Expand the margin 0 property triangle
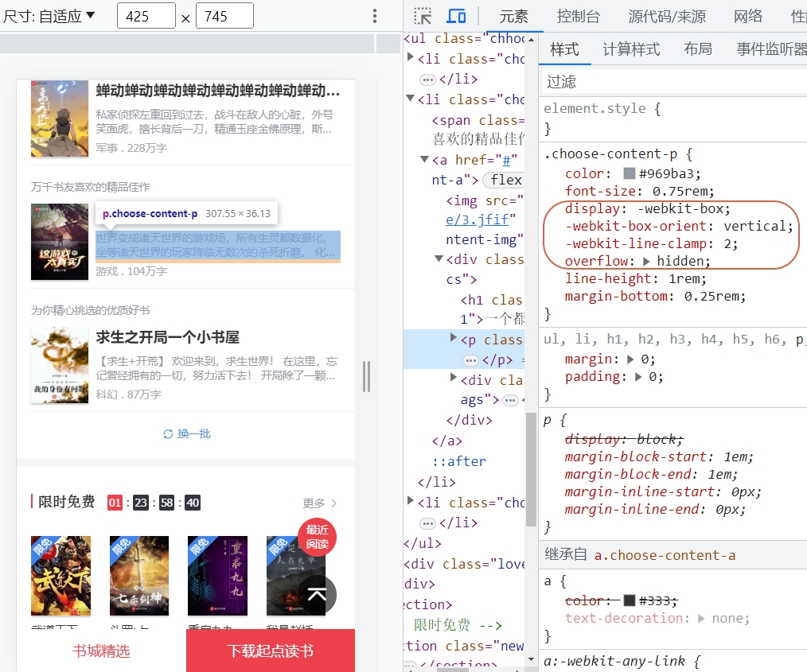The image size is (807, 672). [630, 359]
